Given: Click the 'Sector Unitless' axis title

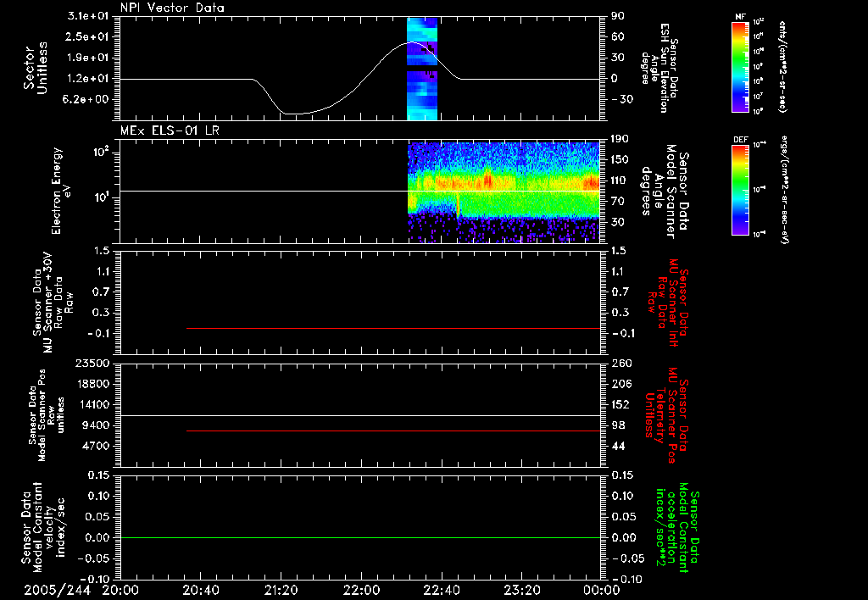Looking at the screenshot, I should point(36,68).
